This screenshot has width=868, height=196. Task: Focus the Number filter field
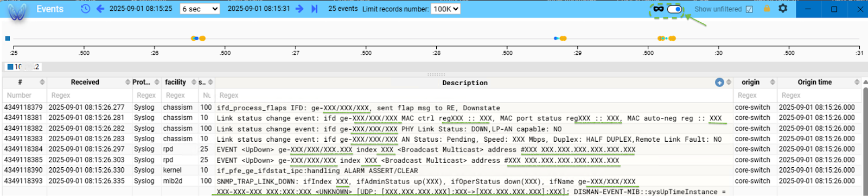[24, 95]
